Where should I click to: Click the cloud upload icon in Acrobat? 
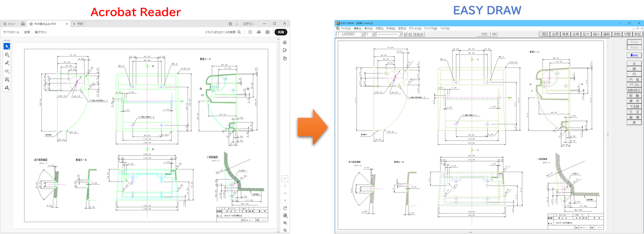(259, 32)
